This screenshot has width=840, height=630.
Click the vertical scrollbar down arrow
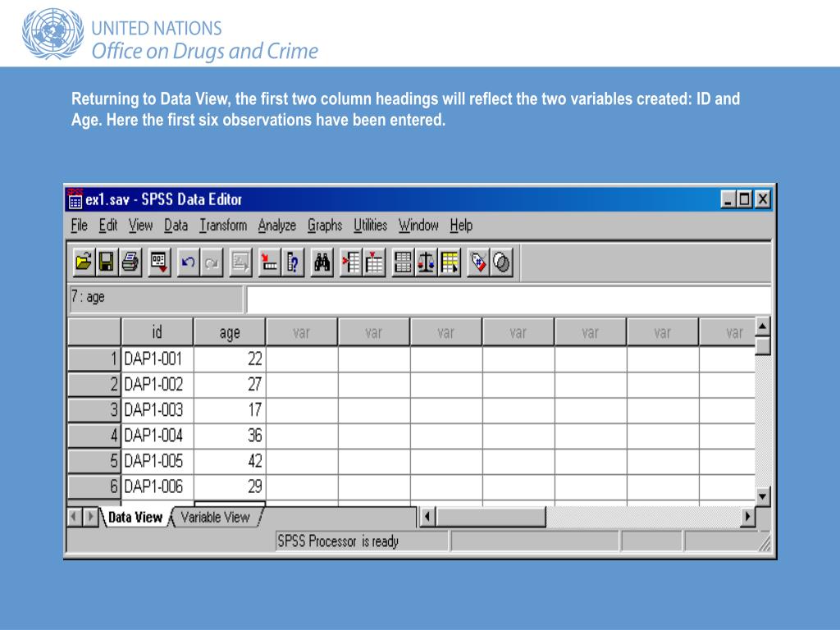tap(763, 496)
